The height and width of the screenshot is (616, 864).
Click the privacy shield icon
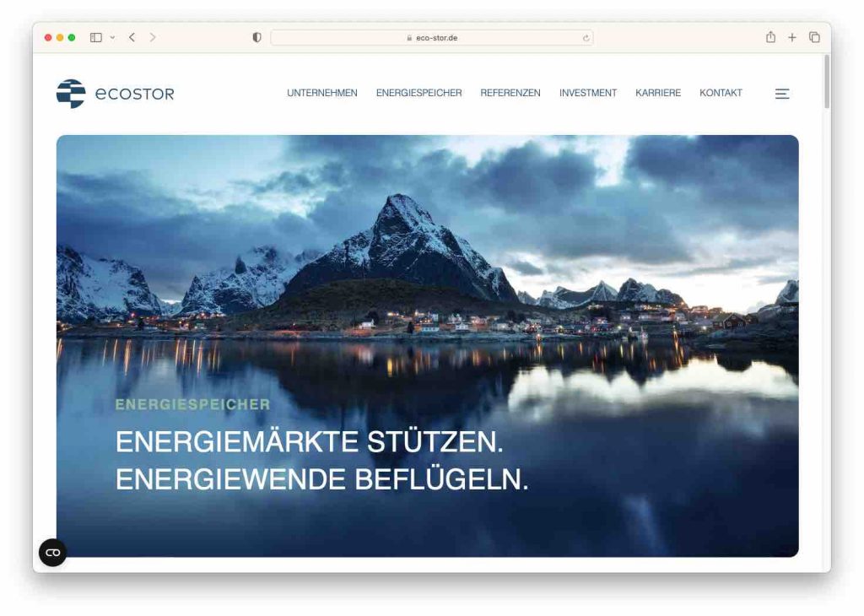tap(256, 37)
